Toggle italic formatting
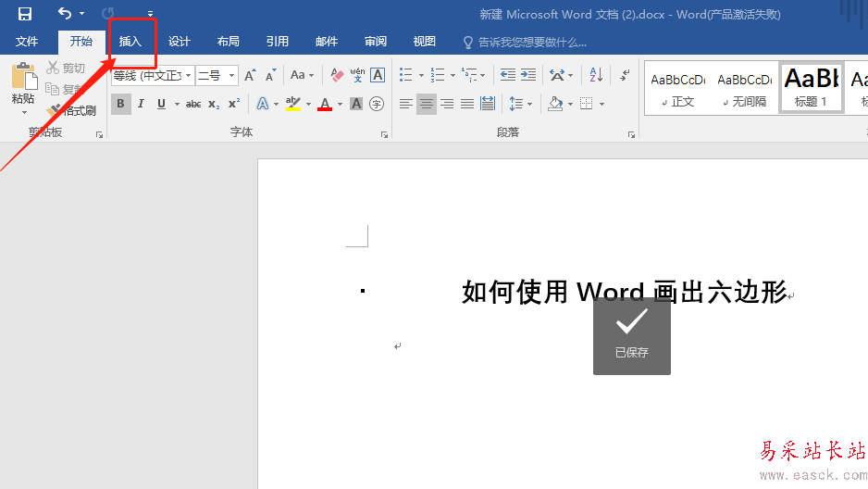This screenshot has height=489, width=868. coord(141,104)
